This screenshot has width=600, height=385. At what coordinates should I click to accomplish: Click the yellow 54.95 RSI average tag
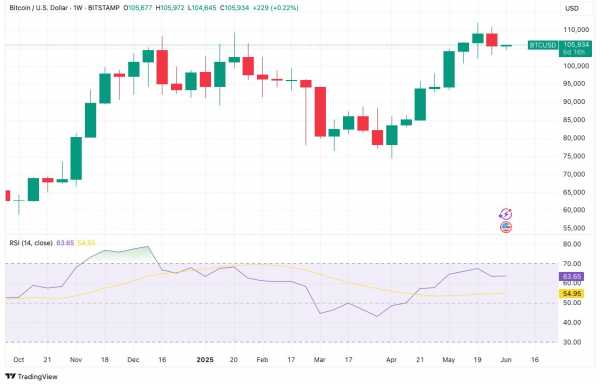571,294
